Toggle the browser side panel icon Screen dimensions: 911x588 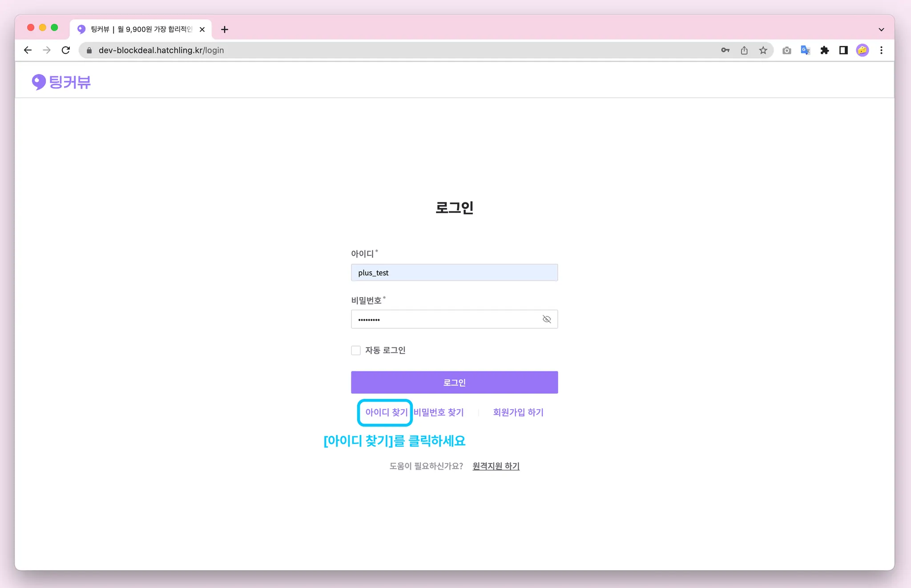(x=843, y=50)
